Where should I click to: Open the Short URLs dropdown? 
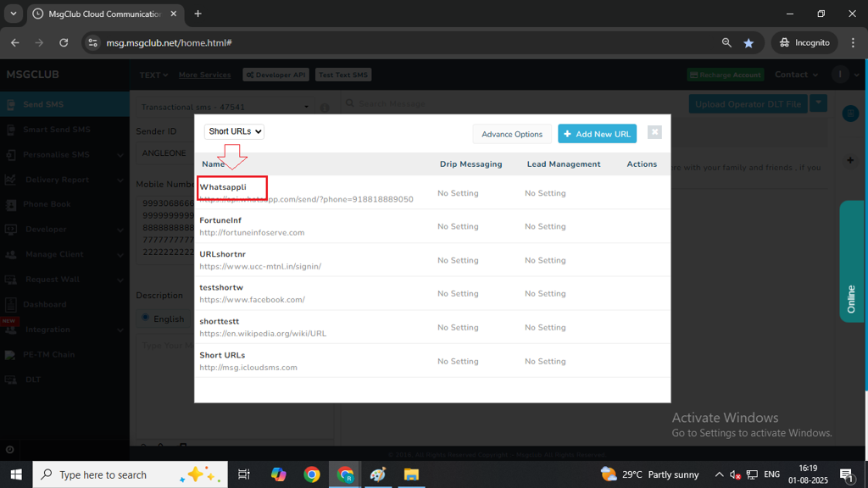(x=234, y=131)
